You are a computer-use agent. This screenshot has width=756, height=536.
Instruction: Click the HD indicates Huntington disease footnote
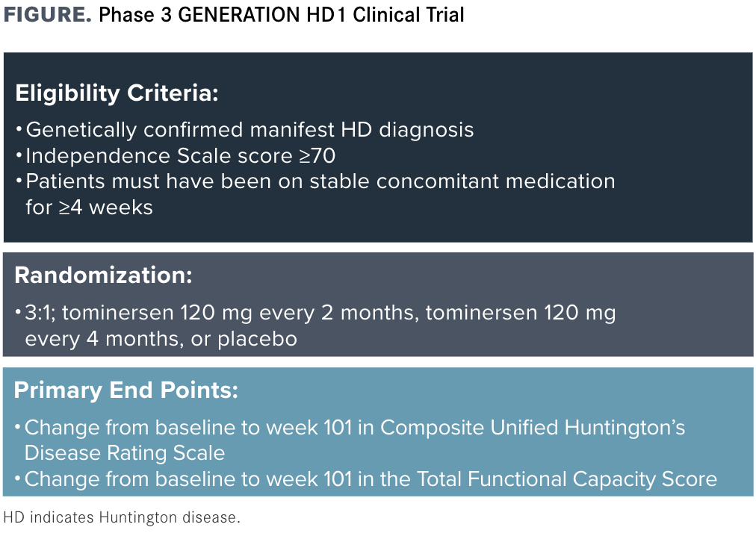pyautogui.click(x=122, y=517)
